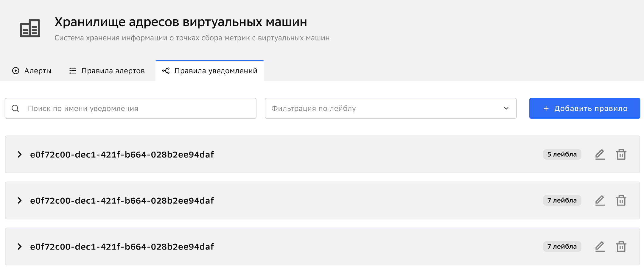Click the 5 лейбла badge

tap(562, 154)
